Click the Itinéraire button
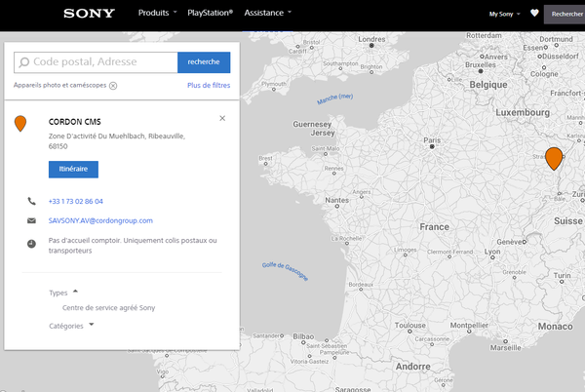This screenshot has width=585, height=392. coord(73,170)
